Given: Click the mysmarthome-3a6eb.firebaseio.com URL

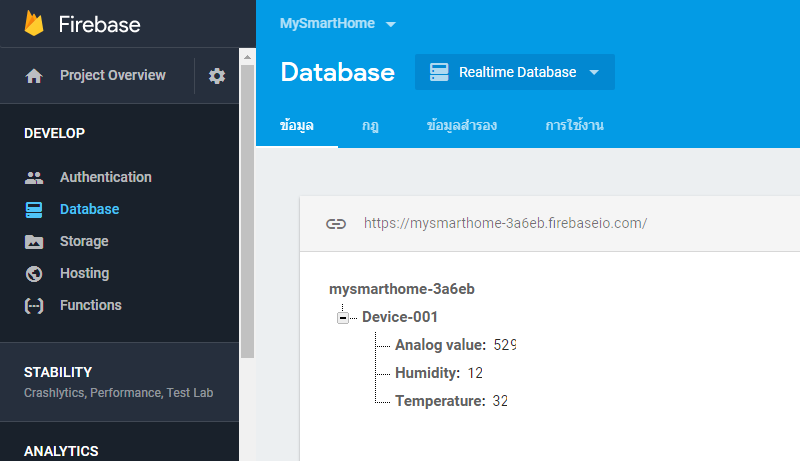Looking at the screenshot, I should pyautogui.click(x=505, y=223).
